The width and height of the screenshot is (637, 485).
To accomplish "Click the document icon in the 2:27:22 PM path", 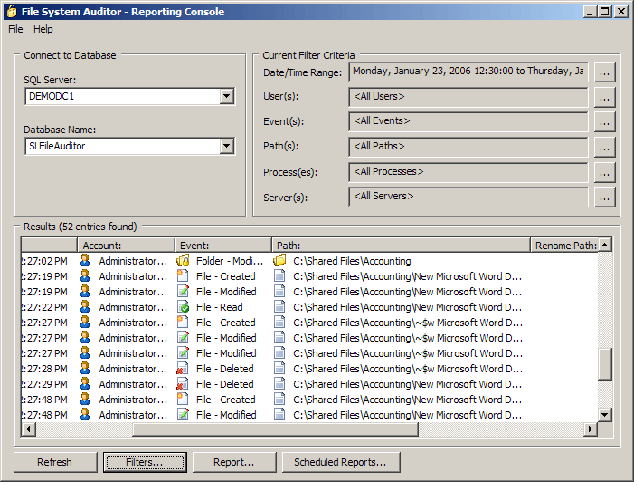I will point(280,307).
